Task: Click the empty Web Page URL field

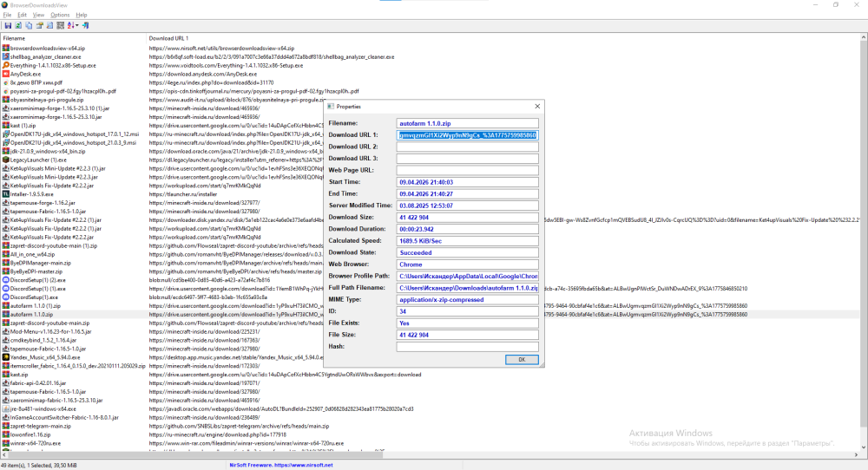Action: (x=467, y=170)
